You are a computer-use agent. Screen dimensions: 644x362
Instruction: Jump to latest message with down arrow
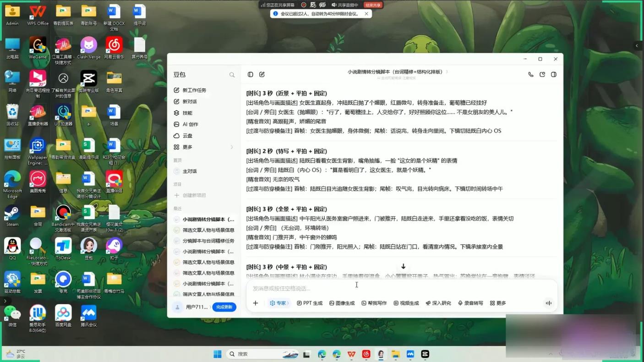point(403,266)
